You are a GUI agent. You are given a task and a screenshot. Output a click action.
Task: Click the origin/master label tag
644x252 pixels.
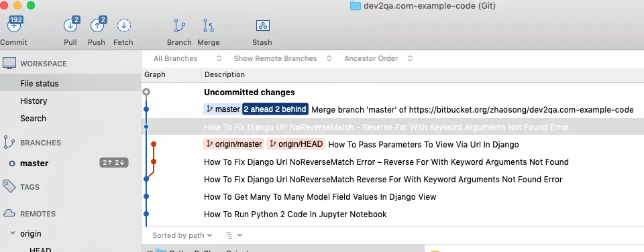coord(234,144)
